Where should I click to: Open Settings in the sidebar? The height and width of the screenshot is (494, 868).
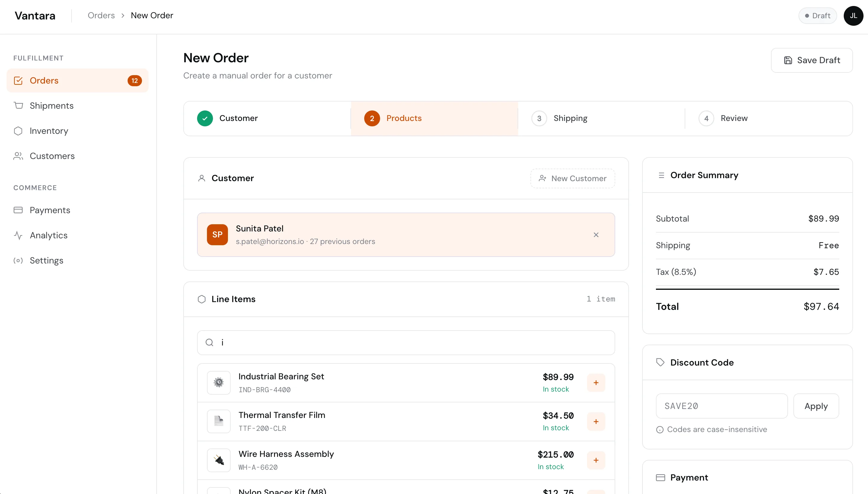pos(77,260)
